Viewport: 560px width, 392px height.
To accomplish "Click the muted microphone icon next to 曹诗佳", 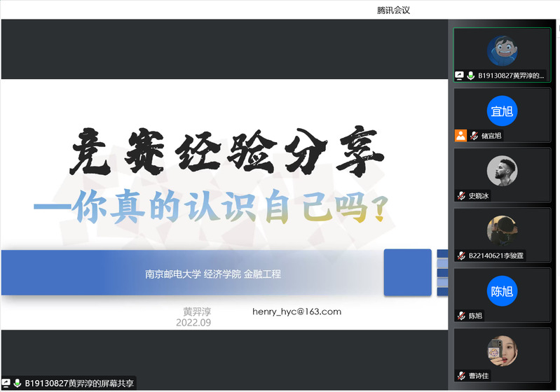I will pos(461,376).
